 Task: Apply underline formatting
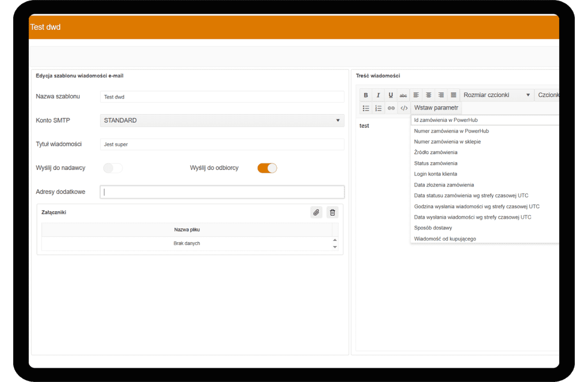coord(390,95)
